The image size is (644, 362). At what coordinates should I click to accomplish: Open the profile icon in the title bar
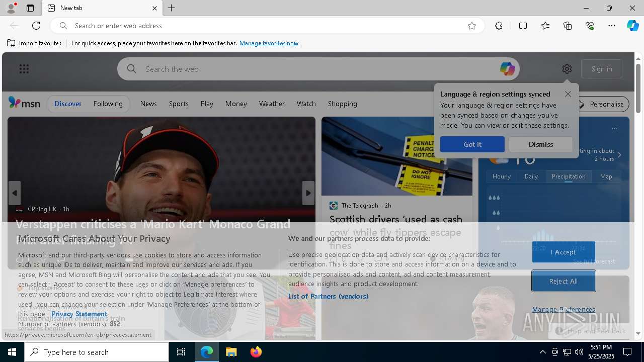tap(11, 8)
